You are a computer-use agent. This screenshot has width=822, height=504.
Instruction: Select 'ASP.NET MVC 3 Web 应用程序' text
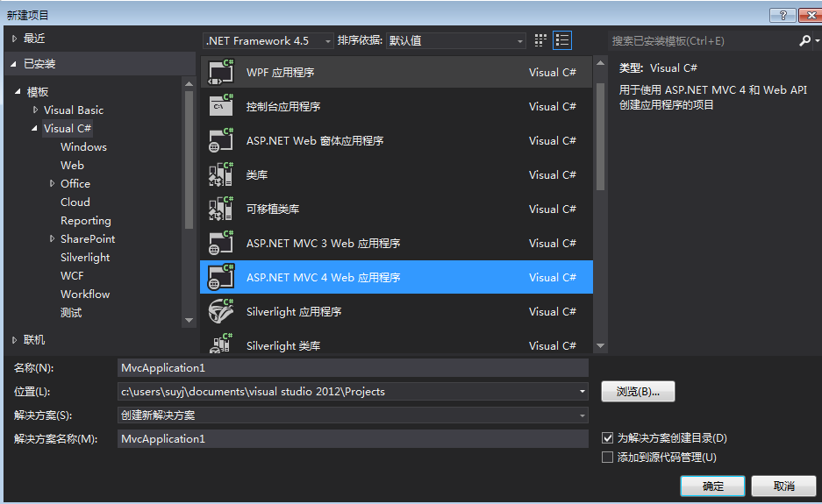point(324,243)
